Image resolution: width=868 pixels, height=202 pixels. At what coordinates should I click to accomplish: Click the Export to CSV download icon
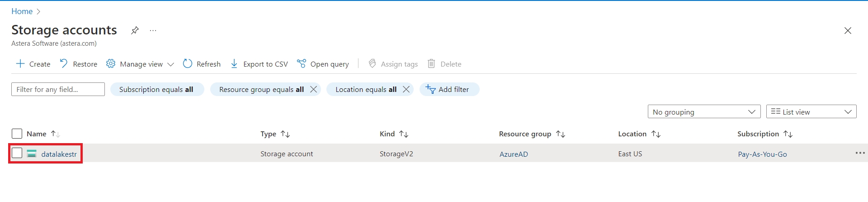tap(234, 64)
